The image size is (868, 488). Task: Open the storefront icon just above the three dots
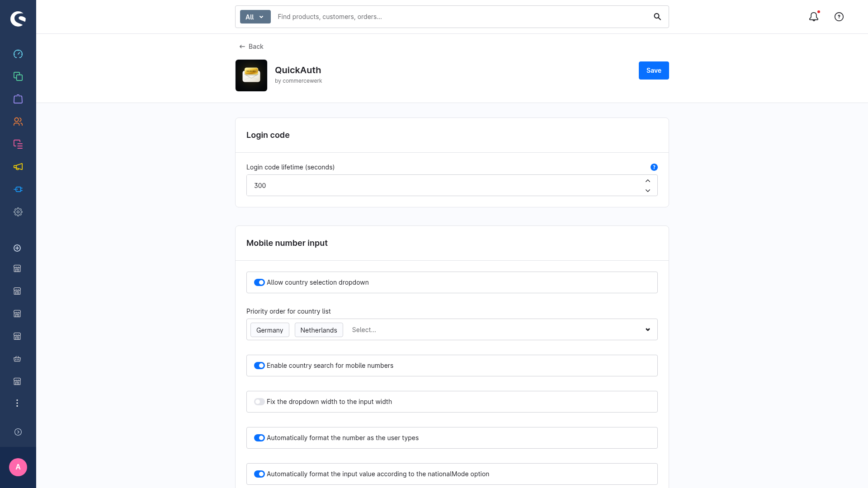17,381
